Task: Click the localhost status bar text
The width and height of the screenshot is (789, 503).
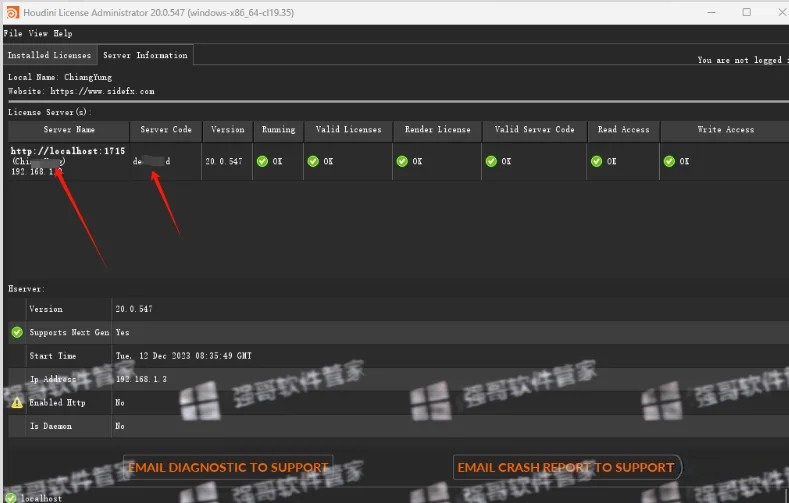Action: (41, 498)
